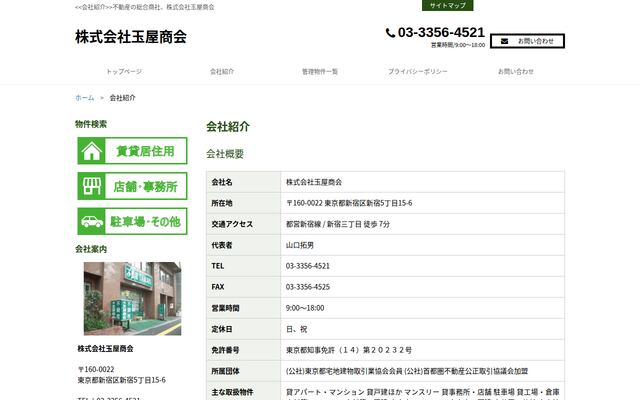Click the header 営業時間/9:00～18:00 text
Screen dimensions: 640x400
(458, 45)
